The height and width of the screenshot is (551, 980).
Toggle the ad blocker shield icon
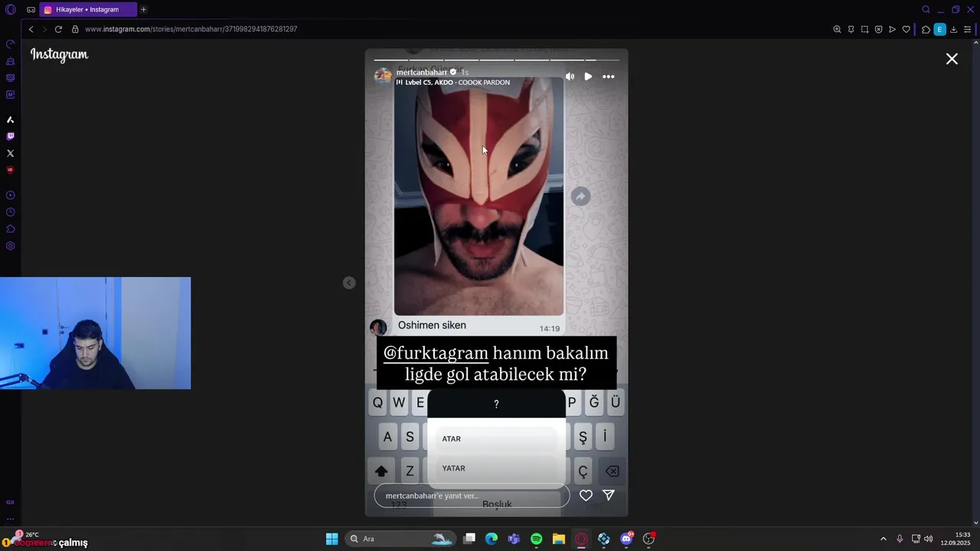[x=878, y=29]
